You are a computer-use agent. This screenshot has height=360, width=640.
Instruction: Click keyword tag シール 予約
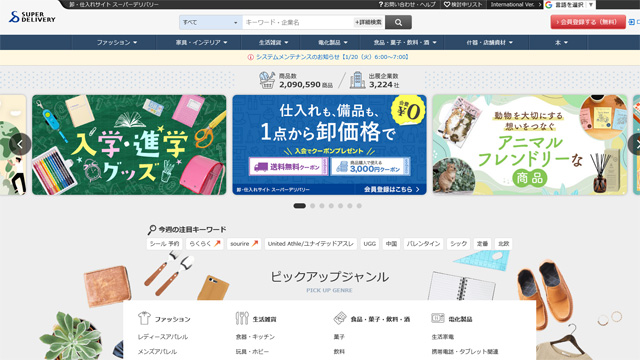tap(164, 244)
